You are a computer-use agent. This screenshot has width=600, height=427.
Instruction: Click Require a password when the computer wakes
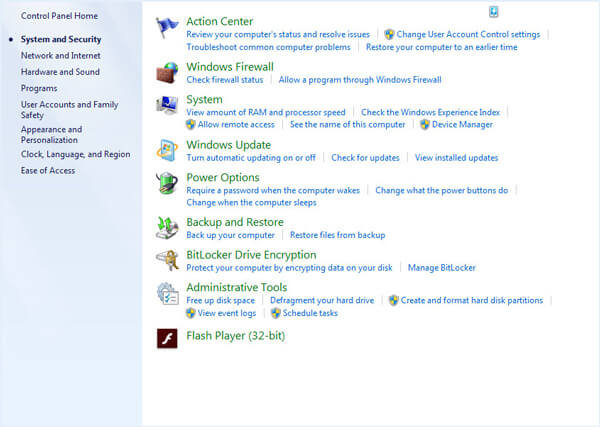click(x=273, y=191)
